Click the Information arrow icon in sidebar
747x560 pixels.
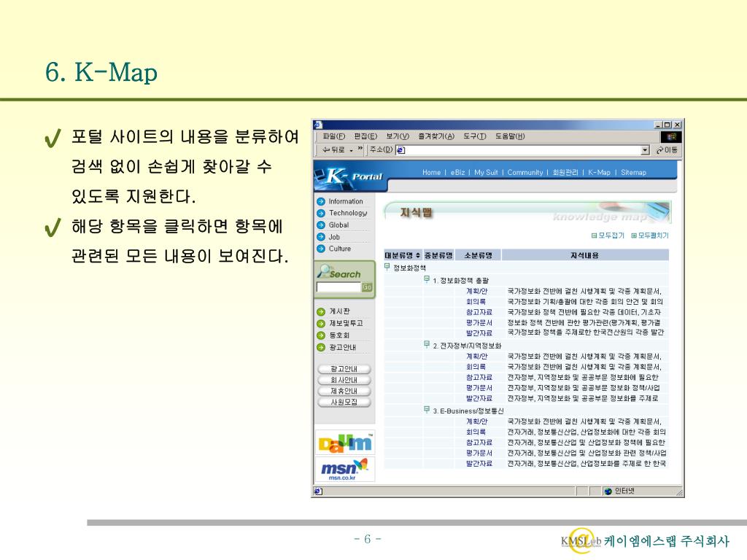point(321,201)
